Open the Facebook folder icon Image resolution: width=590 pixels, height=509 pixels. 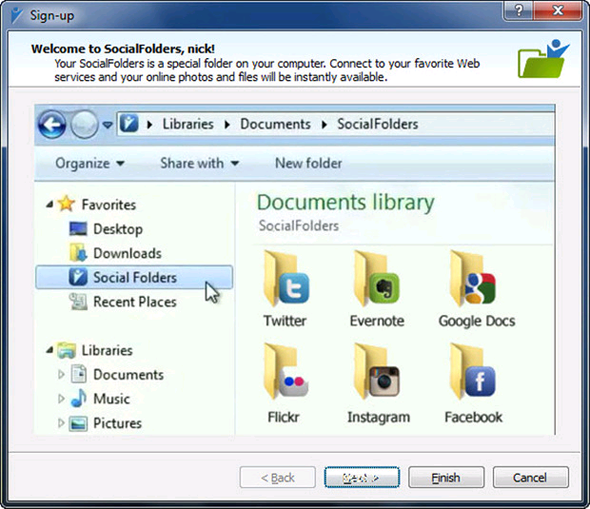[x=473, y=371]
